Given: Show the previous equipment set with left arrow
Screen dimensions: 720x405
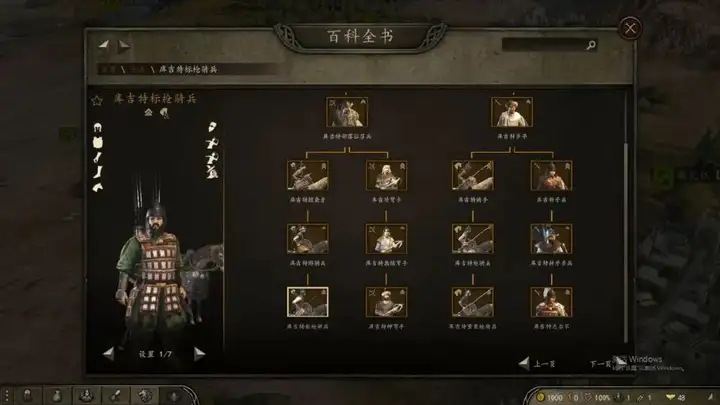Looking at the screenshot, I should [108, 354].
